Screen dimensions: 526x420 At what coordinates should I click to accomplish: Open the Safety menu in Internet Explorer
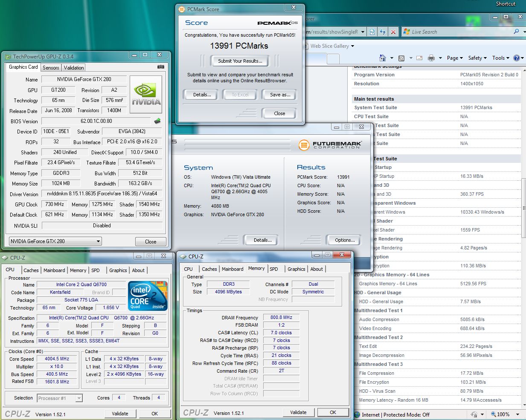point(478,58)
